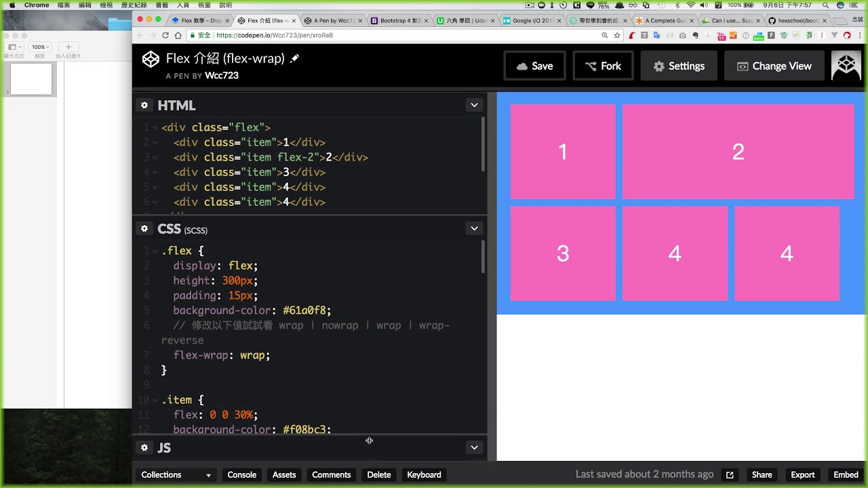Image resolution: width=868 pixels, height=488 pixels.
Task: Collapse the CSS editor panel
Action: [x=474, y=228]
